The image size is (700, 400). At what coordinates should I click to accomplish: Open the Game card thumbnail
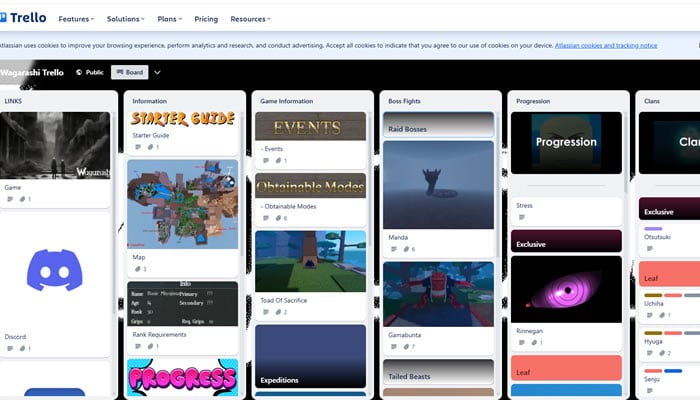click(55, 145)
